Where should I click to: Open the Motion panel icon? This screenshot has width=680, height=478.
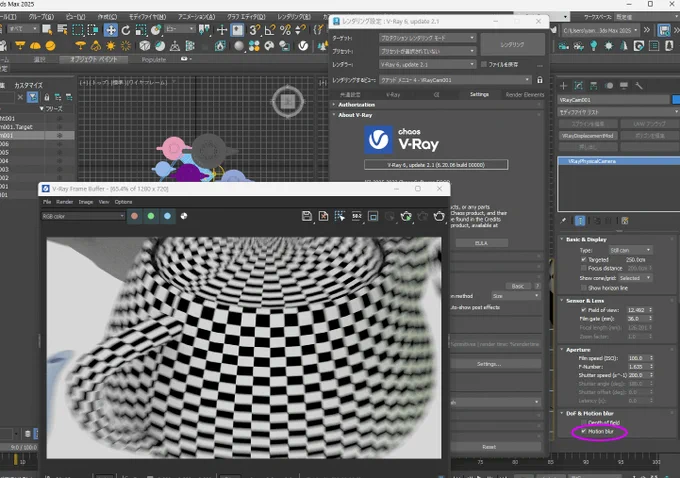[609, 86]
